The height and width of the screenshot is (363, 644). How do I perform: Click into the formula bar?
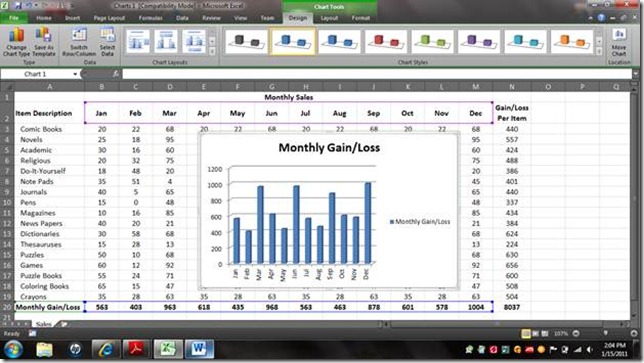[377, 74]
